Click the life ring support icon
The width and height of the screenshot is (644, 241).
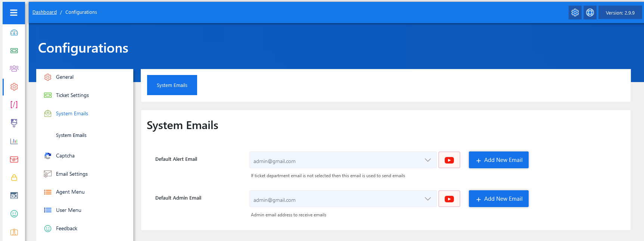pos(590,13)
